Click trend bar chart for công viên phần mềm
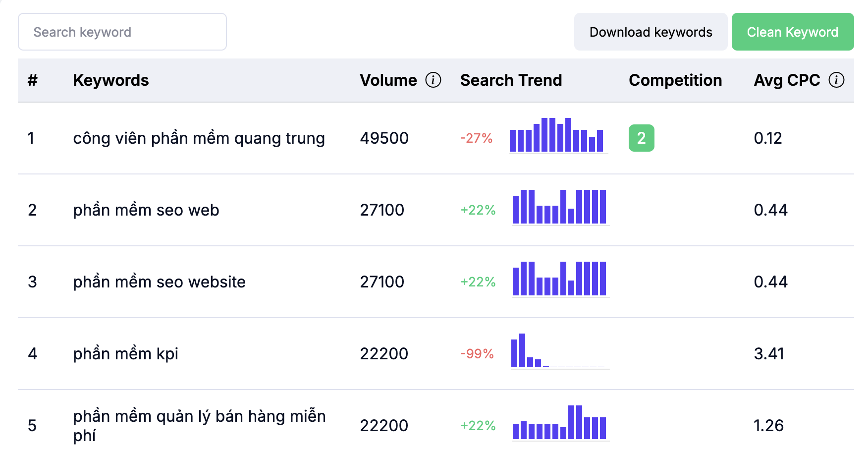 coord(558,135)
